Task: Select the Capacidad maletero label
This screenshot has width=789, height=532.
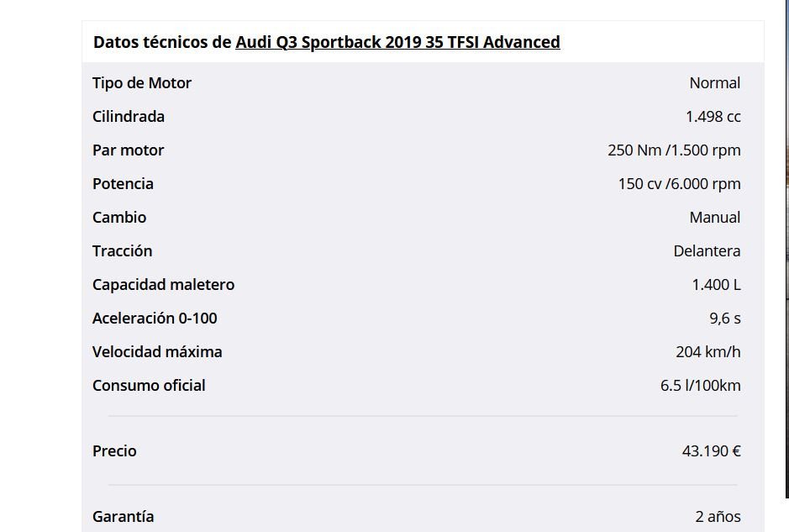Action: 164,285
